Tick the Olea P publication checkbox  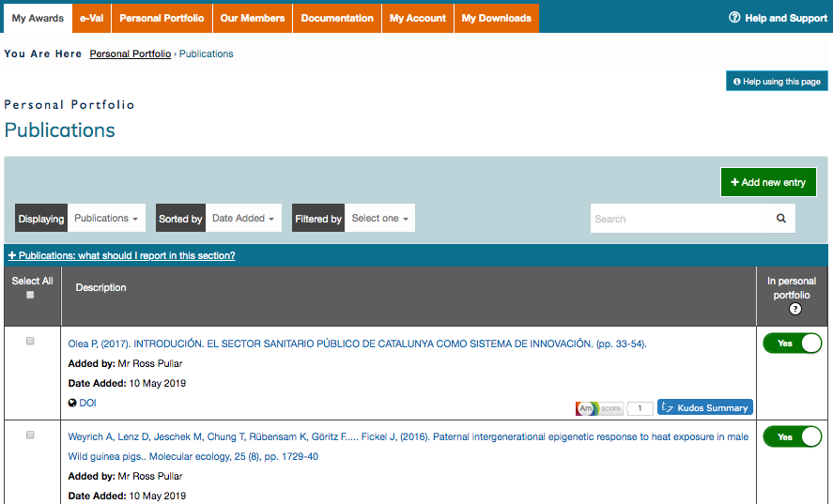(x=30, y=342)
